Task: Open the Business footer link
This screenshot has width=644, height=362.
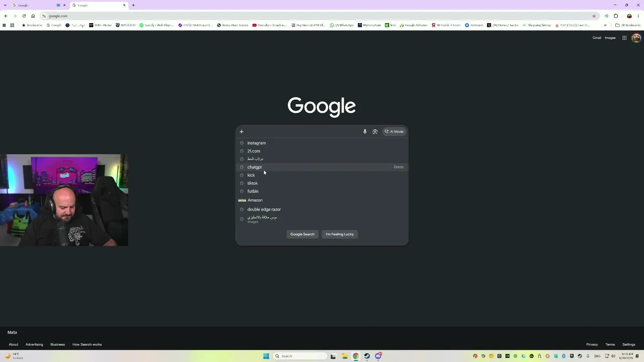Action: click(57, 344)
